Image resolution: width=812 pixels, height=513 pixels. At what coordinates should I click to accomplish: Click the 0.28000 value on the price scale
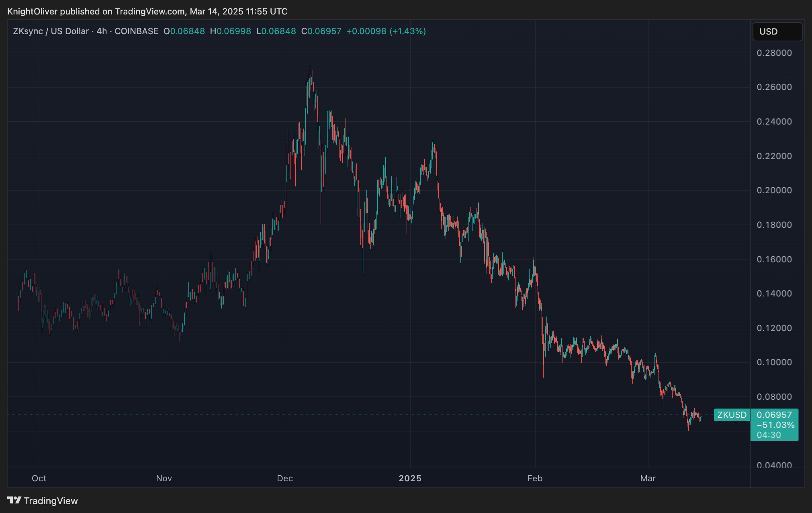pos(775,52)
